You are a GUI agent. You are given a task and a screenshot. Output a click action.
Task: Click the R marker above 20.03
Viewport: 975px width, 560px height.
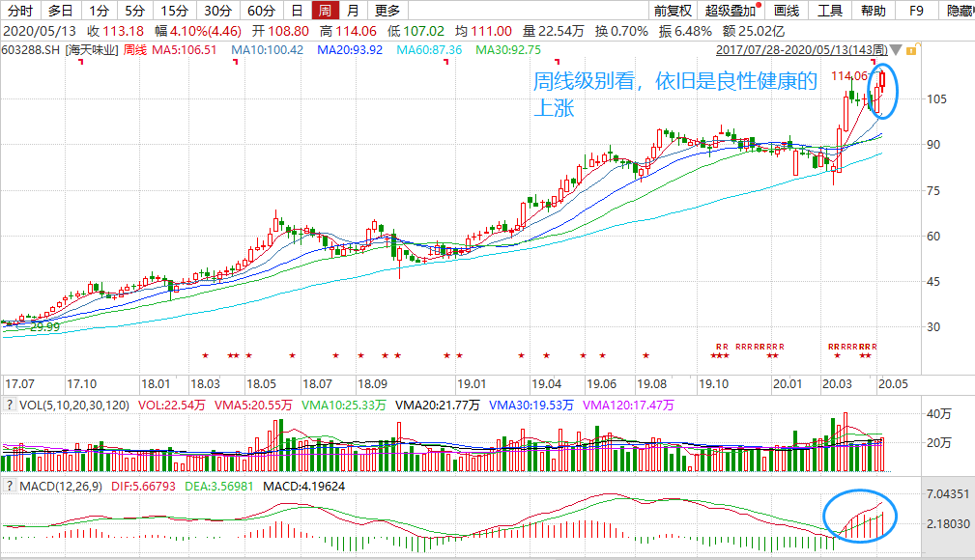coord(831,346)
